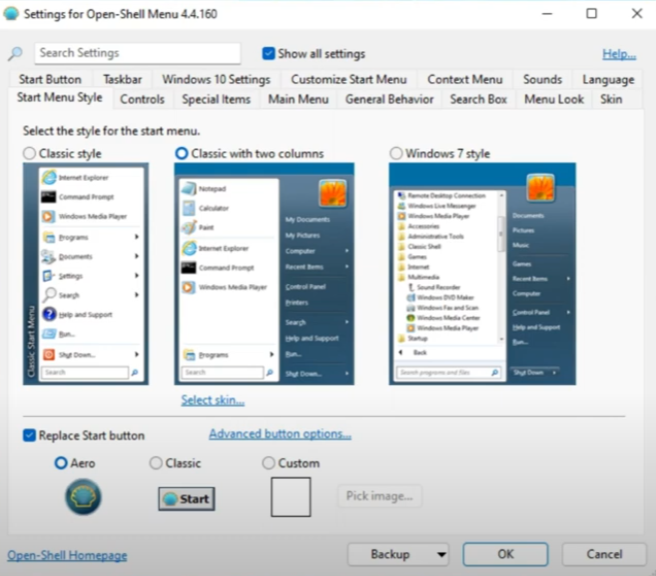656x576 pixels.
Task: Switch to the Sounds tab
Action: coord(543,79)
